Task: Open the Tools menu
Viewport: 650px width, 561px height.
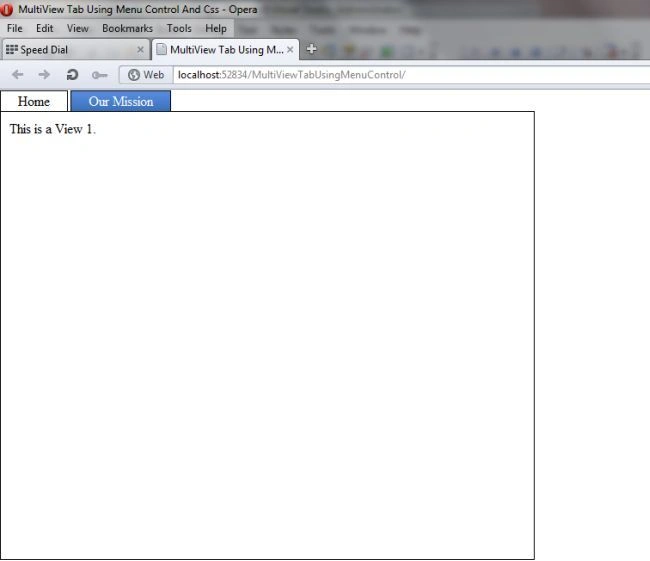Action: click(x=179, y=28)
